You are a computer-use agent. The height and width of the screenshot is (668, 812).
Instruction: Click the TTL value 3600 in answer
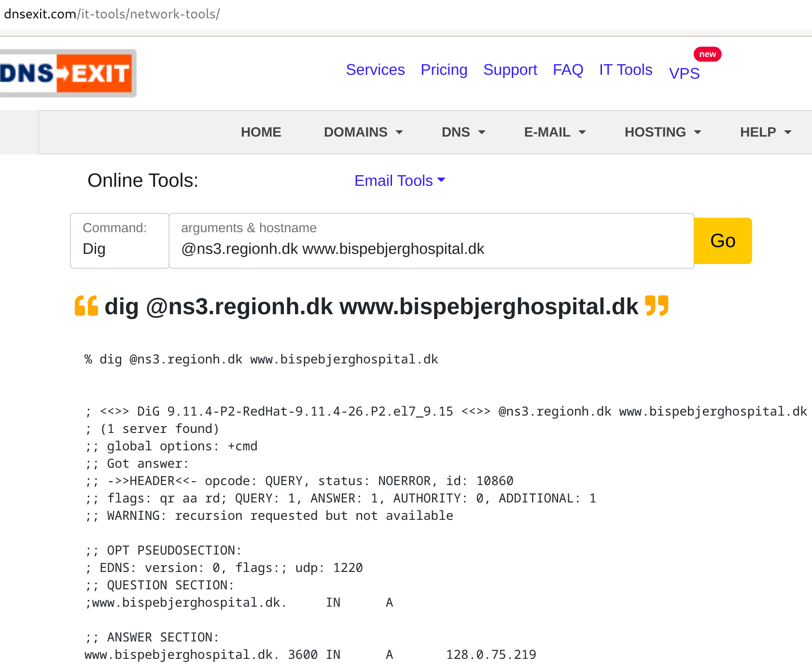click(303, 655)
